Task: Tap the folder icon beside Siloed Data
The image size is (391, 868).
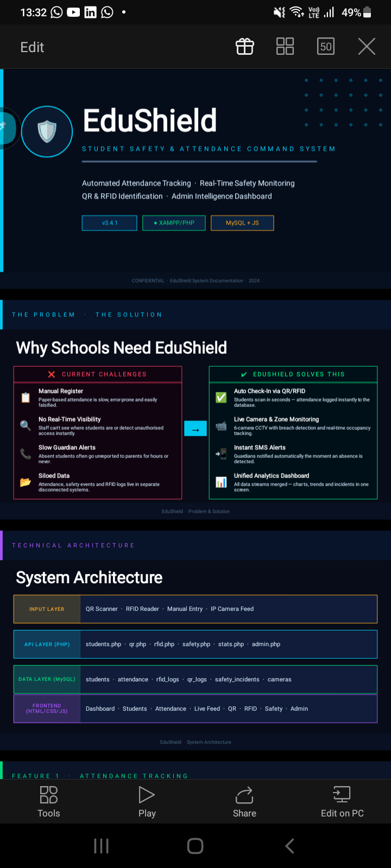Action: (x=26, y=482)
